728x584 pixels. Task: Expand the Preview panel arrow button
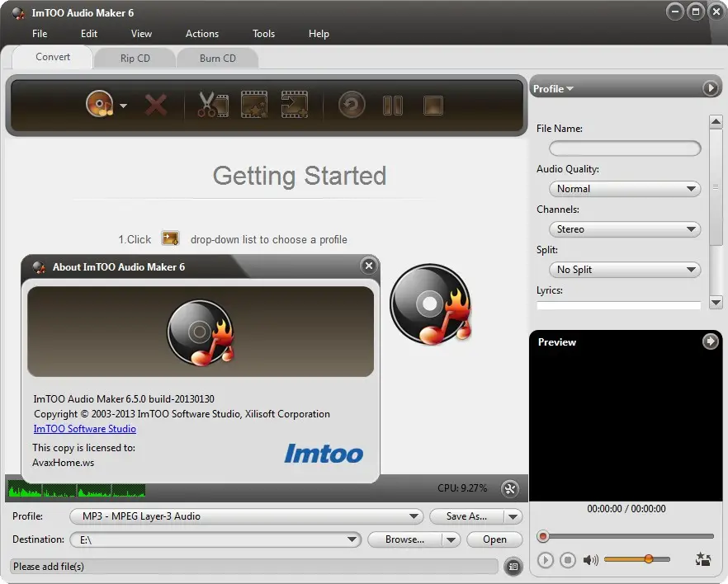(x=710, y=341)
